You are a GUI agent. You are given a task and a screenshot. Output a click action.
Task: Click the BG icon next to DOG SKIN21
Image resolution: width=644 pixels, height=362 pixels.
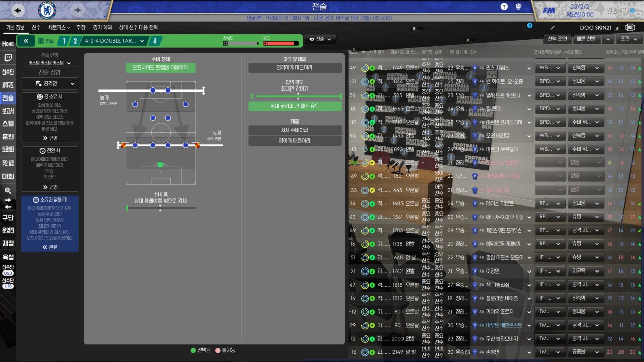pos(630,27)
